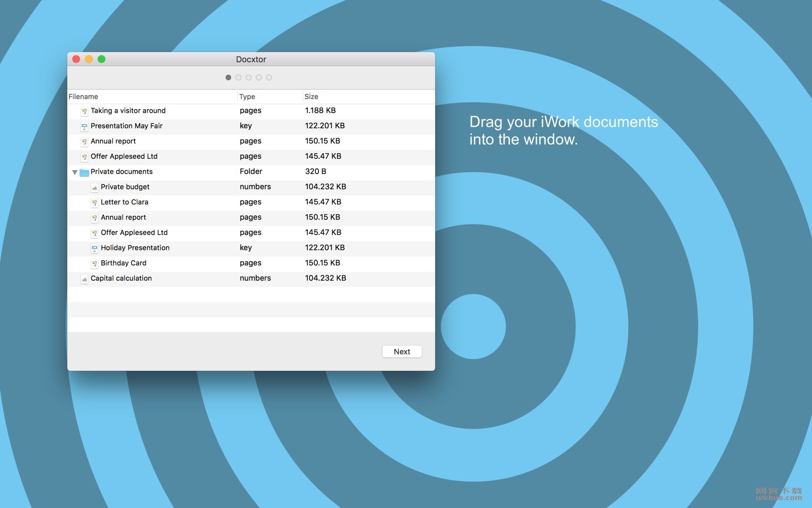Sort by the Type column header

(x=270, y=96)
